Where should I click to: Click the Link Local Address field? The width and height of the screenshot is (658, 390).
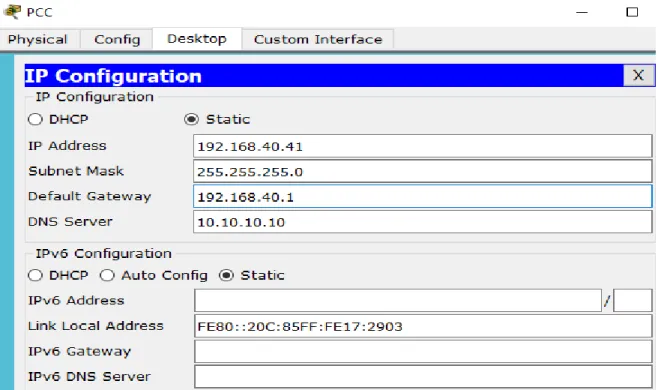tap(423, 326)
